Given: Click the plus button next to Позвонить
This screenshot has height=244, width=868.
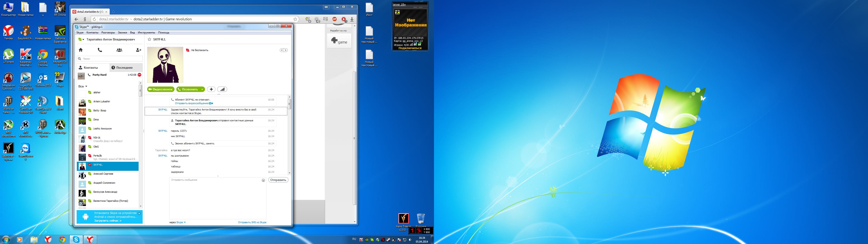Looking at the screenshot, I should point(211,89).
